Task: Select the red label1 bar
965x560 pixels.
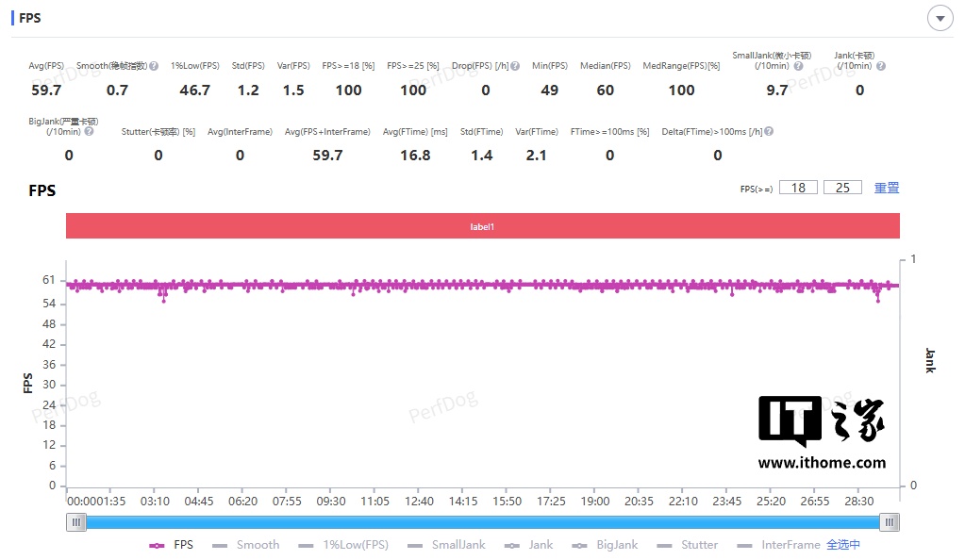Action: [x=483, y=226]
